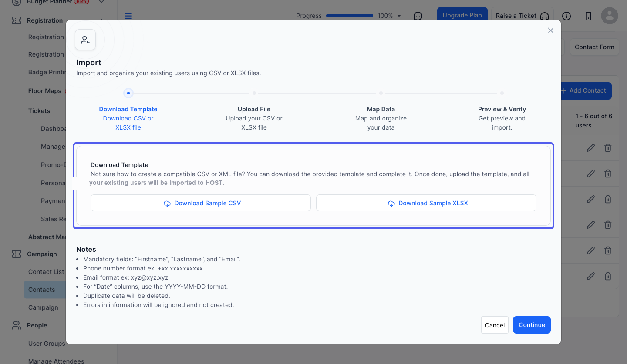
Task: Cancel the import dialog
Action: tap(495, 325)
